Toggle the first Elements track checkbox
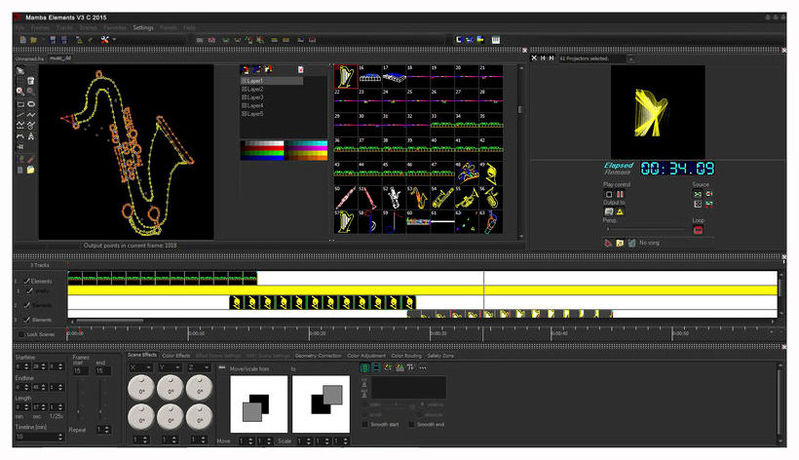 pyautogui.click(x=27, y=281)
